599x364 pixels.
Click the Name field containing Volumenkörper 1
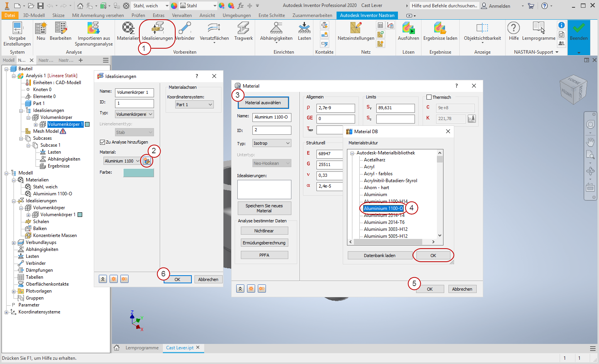click(134, 93)
